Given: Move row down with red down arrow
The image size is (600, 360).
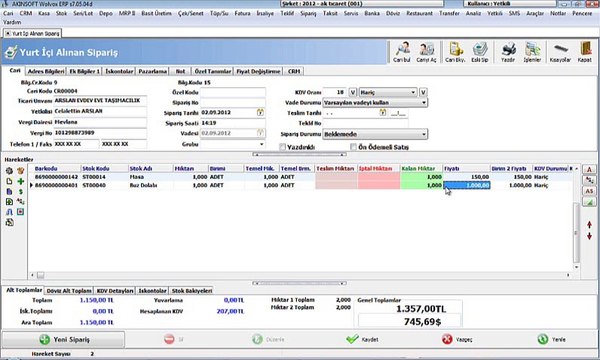Looking at the screenshot, I should (589, 236).
